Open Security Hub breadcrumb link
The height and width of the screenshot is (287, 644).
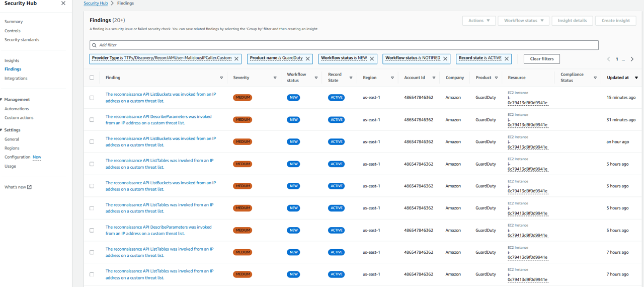pyautogui.click(x=96, y=4)
